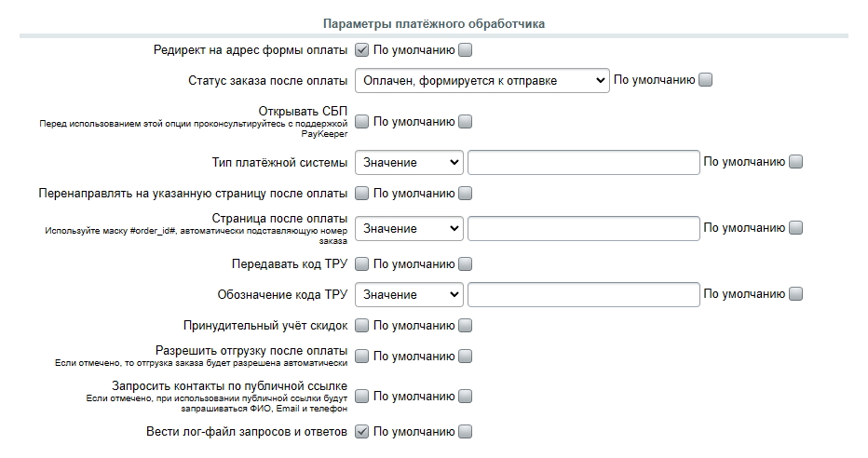Enable 'Принудительный учёт скидок' checkbox
The image size is (868, 458).
click(362, 326)
